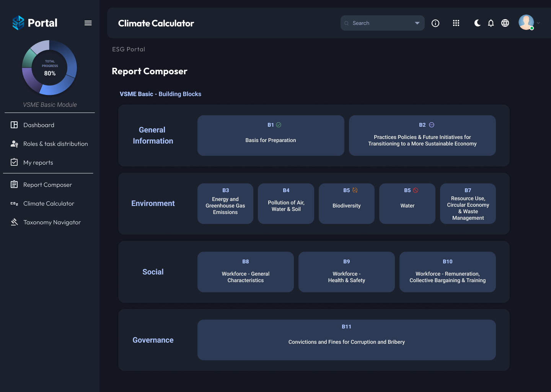The width and height of the screenshot is (551, 392).
Task: Open B11 Convictions and Fines block
Action: (346, 340)
